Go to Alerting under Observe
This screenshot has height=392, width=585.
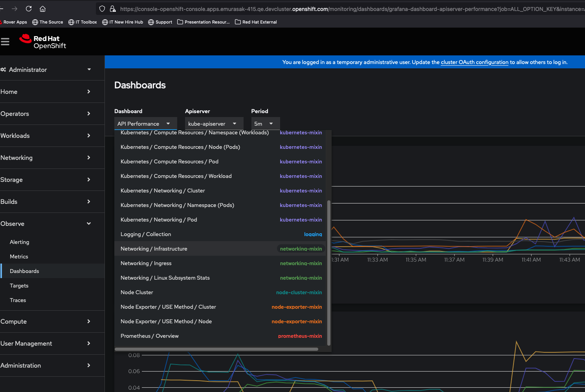pyautogui.click(x=20, y=242)
